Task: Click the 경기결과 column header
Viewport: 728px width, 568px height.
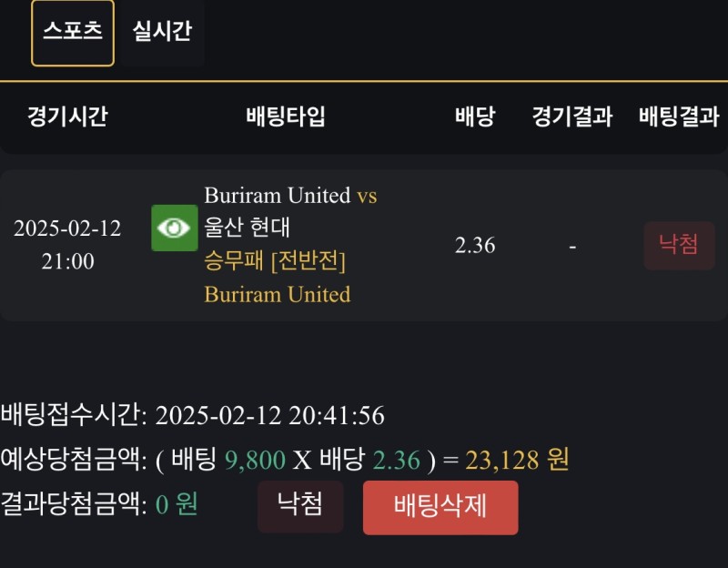Action: [572, 117]
